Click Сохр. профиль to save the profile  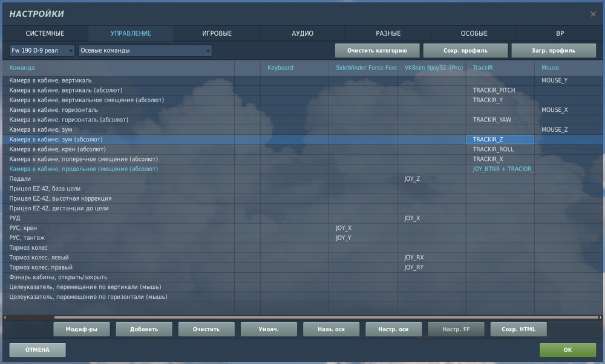465,51
